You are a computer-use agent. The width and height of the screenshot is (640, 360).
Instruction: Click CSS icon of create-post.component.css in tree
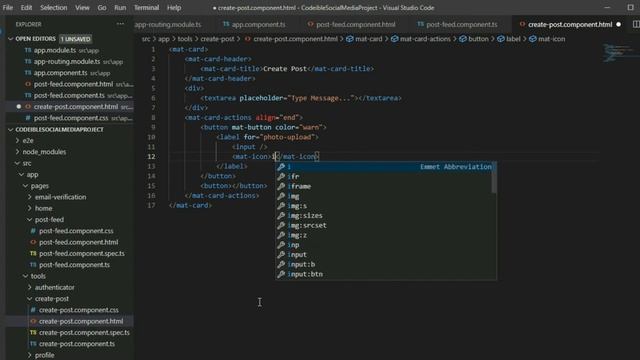coord(33,310)
